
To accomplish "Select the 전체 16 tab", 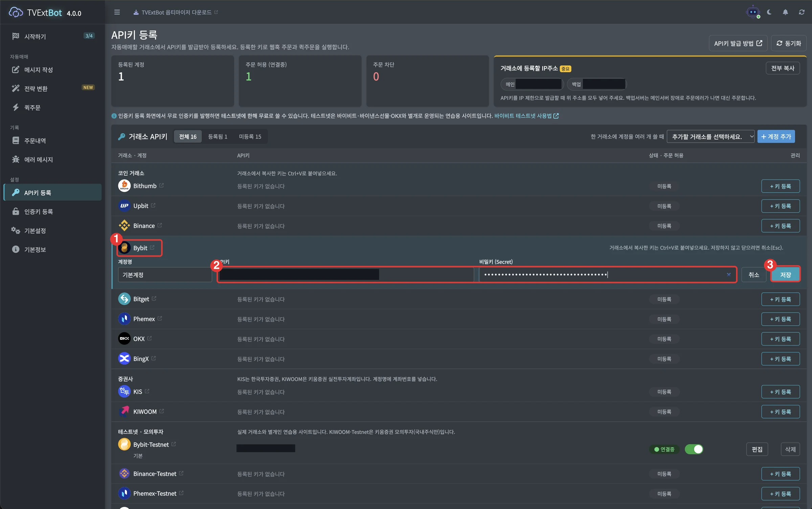I will 188,137.
